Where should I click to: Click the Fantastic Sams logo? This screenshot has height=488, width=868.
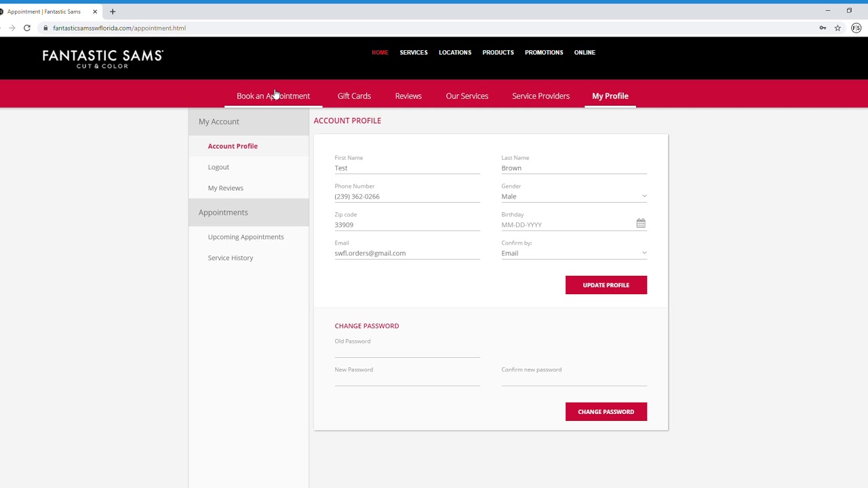click(x=102, y=58)
